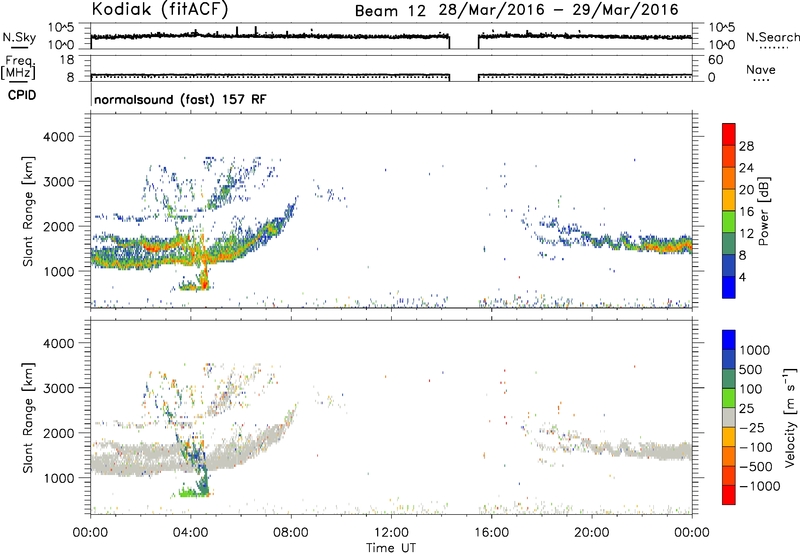Click the light green velocity colorbar segment
This screenshot has width=800, height=554.
(x=729, y=398)
